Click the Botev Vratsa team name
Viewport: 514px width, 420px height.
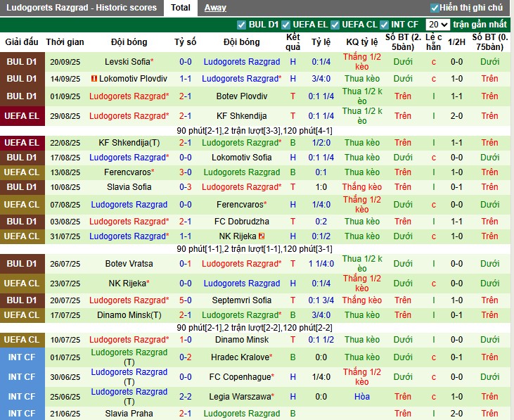[x=129, y=264]
